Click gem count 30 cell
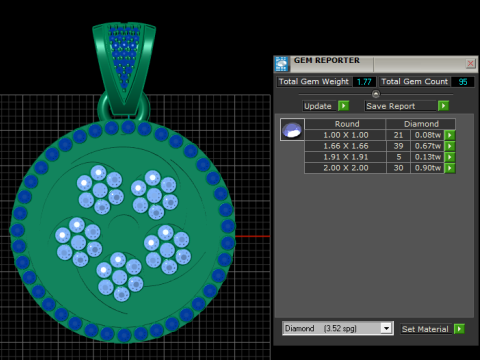Screen dimensions: 480x360 (398, 168)
